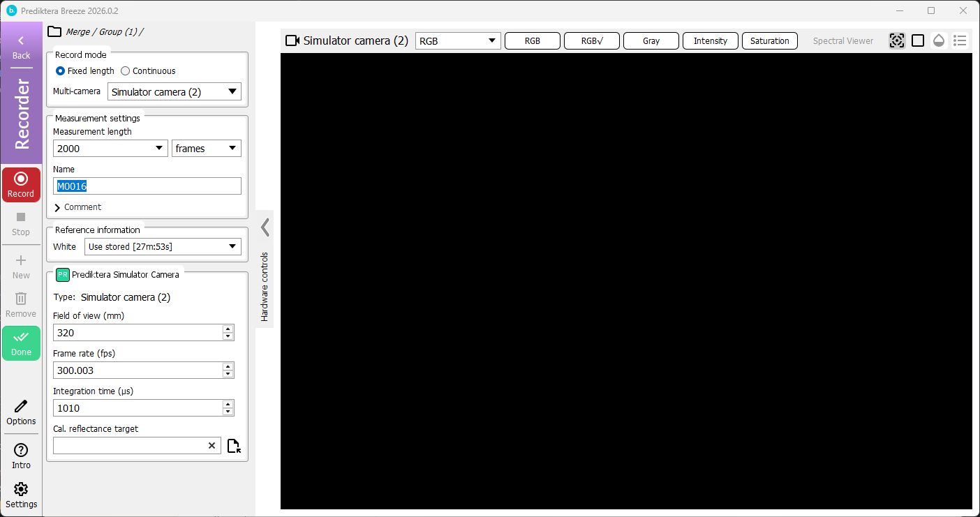
Task: Click the Gray display button
Action: (650, 40)
